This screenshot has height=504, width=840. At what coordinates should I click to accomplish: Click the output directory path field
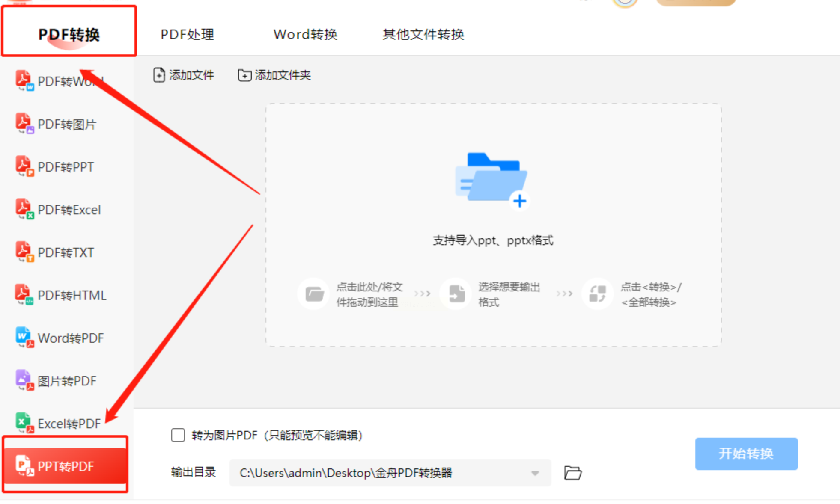coord(377,473)
